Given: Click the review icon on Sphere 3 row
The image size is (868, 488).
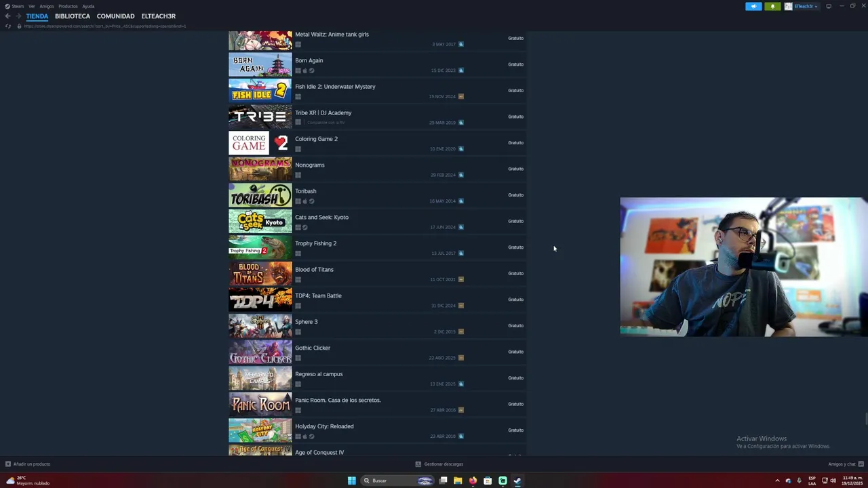Looking at the screenshot, I should (x=461, y=331).
